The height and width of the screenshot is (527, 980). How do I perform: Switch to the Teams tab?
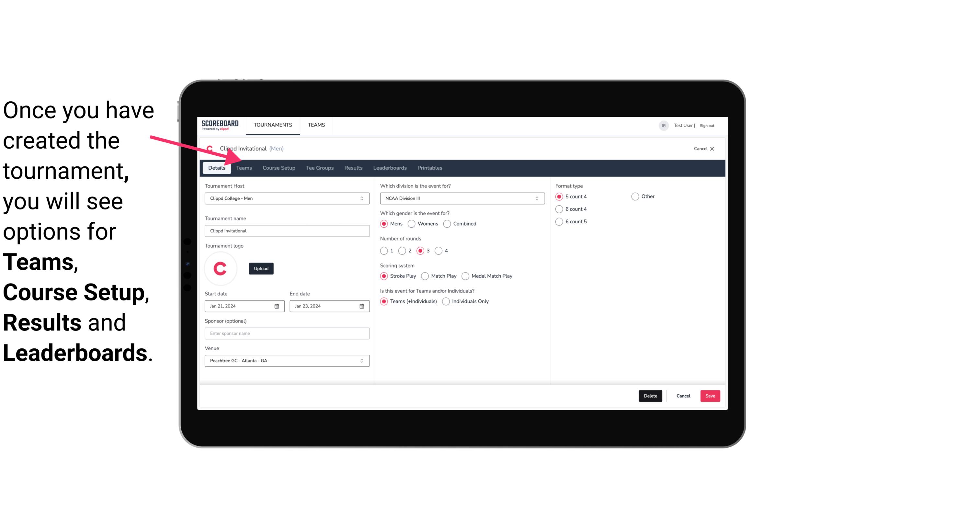pos(244,167)
